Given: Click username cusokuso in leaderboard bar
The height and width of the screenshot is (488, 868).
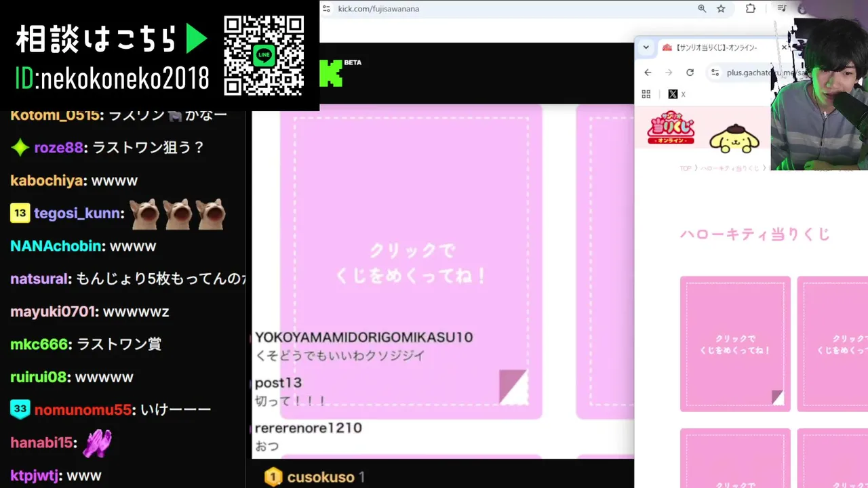Looking at the screenshot, I should tap(321, 477).
